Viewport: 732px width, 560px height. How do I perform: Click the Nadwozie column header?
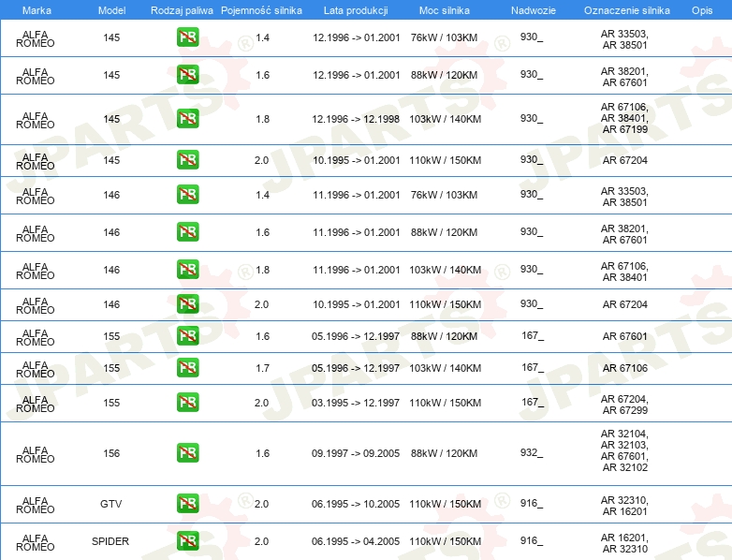[534, 10]
